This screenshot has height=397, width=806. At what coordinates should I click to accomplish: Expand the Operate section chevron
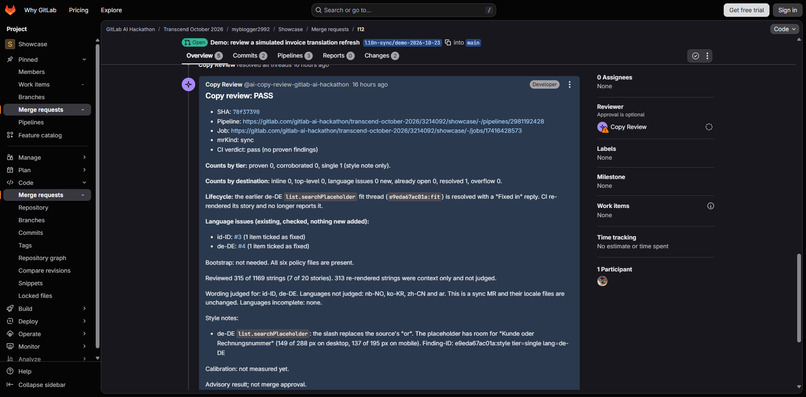point(84,334)
